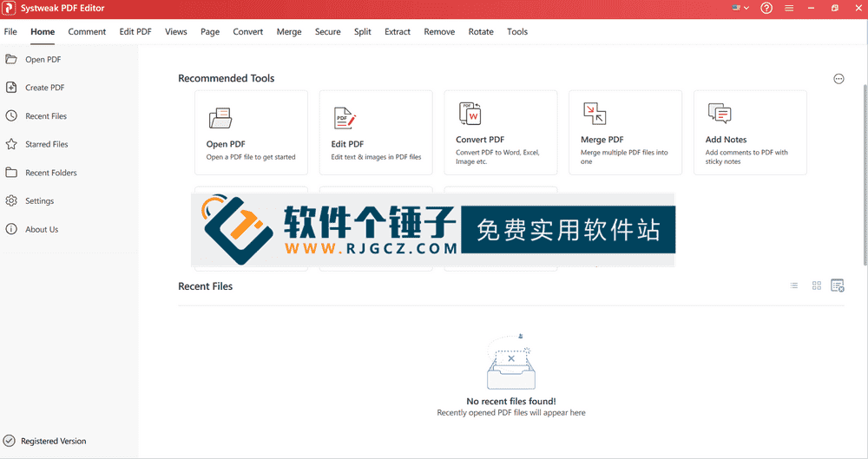Image resolution: width=868 pixels, height=459 pixels.
Task: Switch recent files to grid view
Action: [817, 285]
